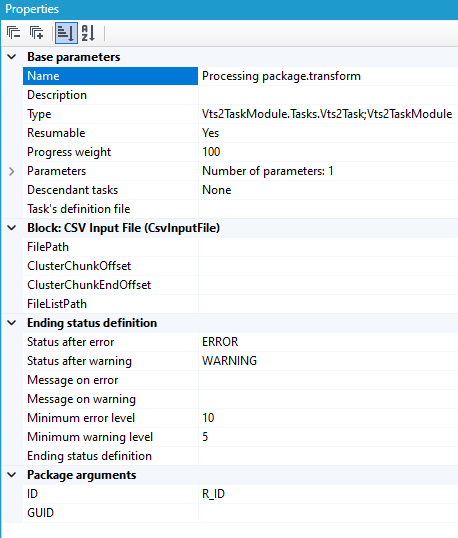Select the FilePath property label
The image size is (458, 538).
click(x=48, y=247)
